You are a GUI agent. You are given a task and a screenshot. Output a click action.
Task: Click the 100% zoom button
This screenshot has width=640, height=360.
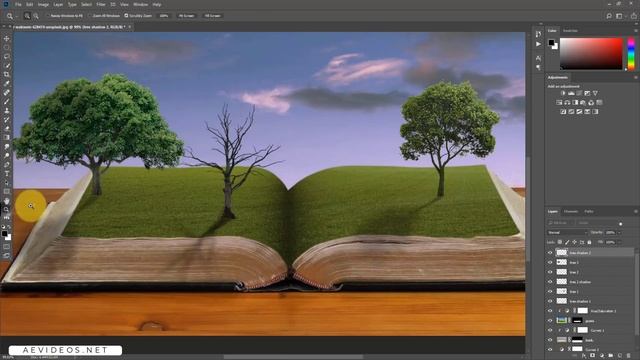point(164,16)
